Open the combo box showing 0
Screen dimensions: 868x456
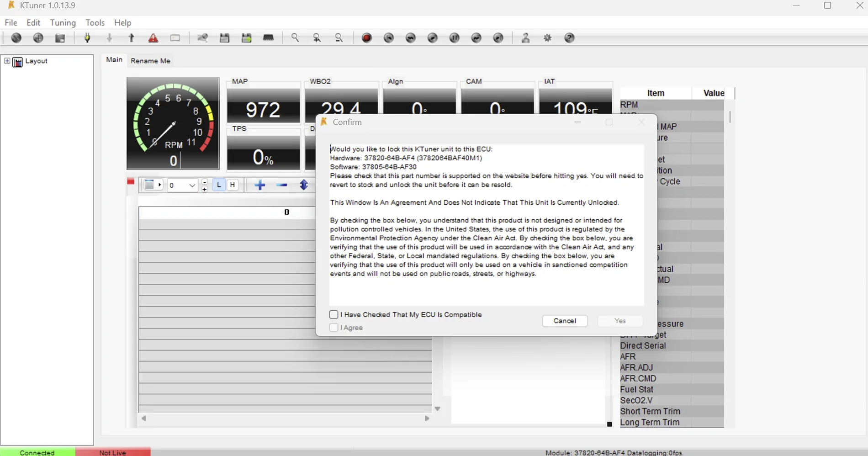(182, 185)
